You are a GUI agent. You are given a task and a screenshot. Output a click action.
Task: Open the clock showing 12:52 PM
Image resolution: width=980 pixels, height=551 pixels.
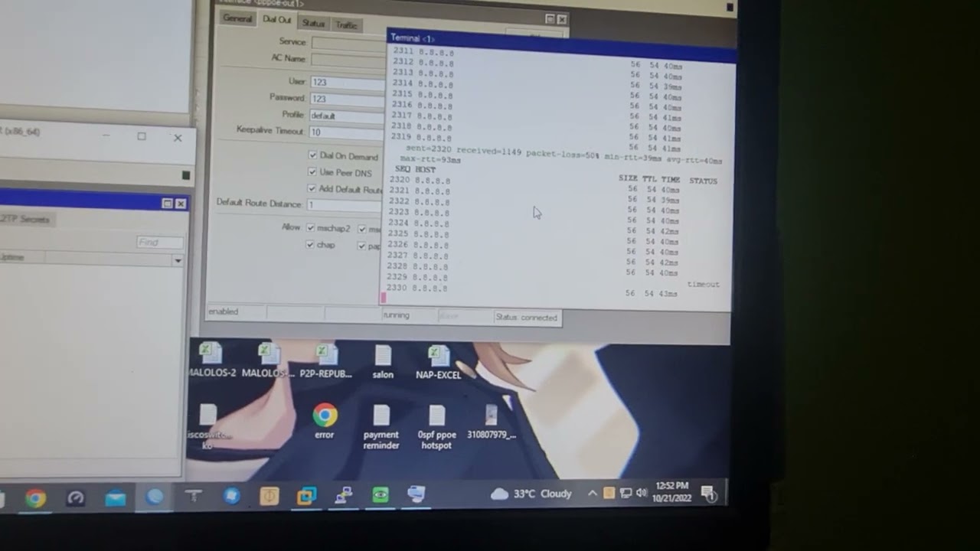coord(671,491)
